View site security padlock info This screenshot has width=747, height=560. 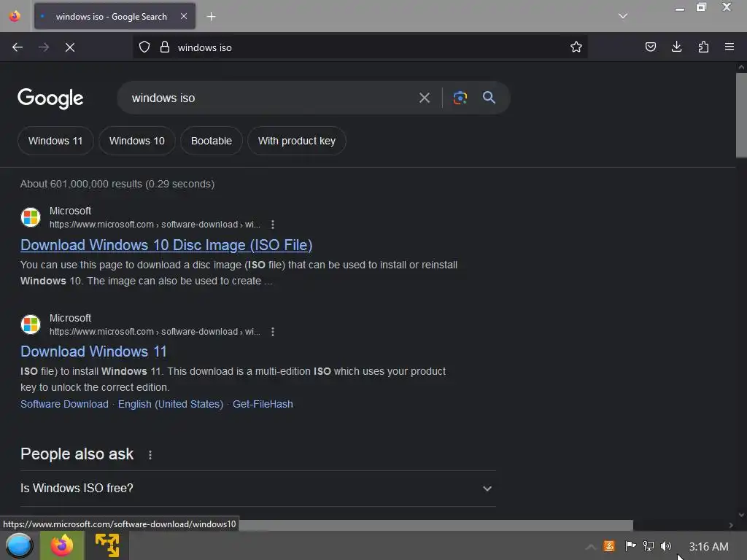(165, 47)
